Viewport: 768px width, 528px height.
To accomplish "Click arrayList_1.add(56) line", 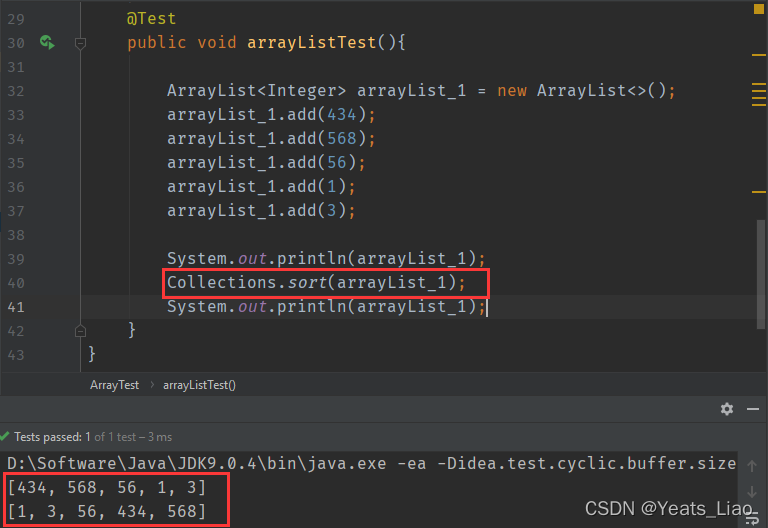I will 266,163.
